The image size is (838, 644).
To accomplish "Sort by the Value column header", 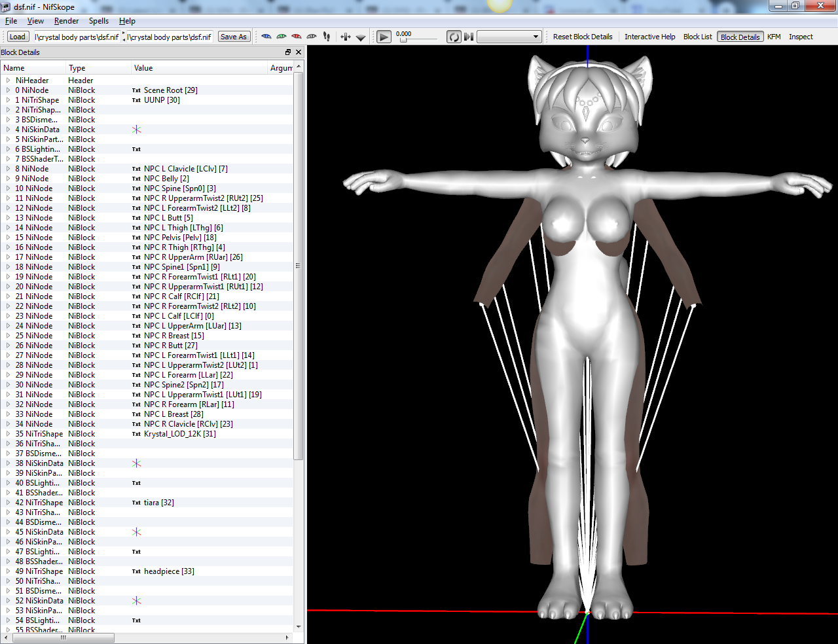I will click(199, 68).
